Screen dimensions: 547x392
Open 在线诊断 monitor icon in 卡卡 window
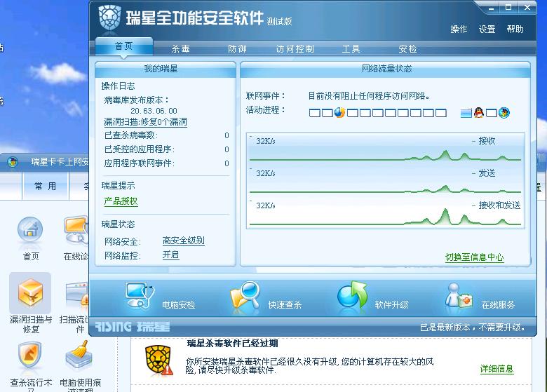(76, 230)
